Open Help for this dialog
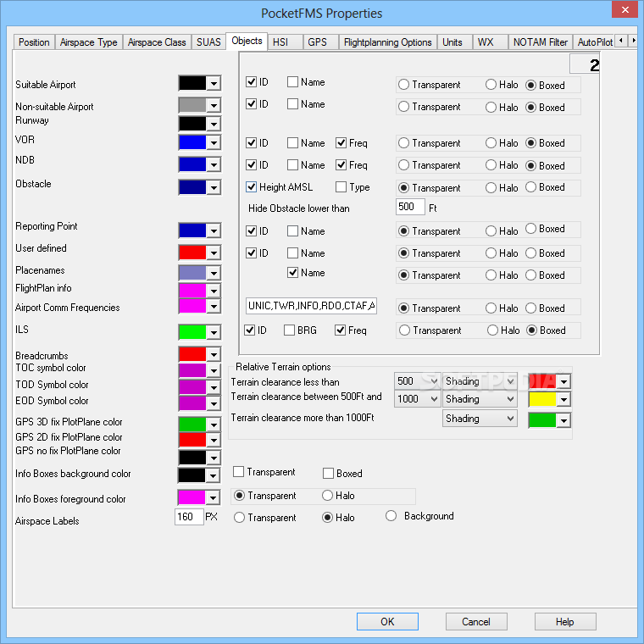The height and width of the screenshot is (644, 644). [x=564, y=621]
